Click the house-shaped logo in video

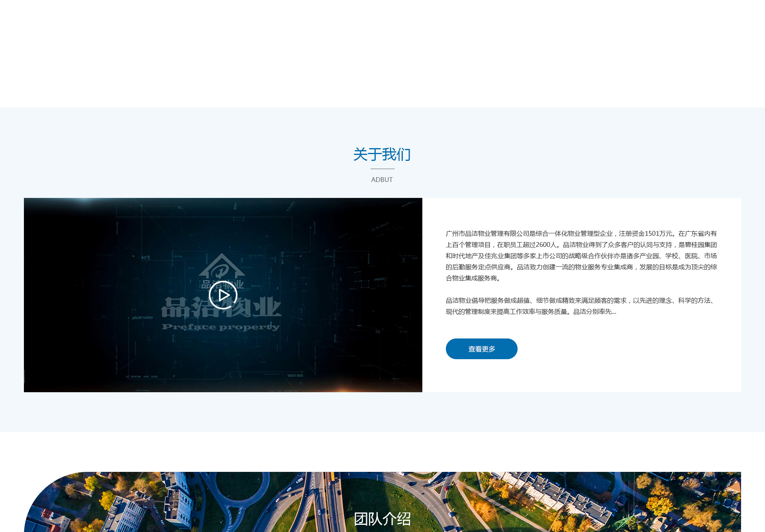[222, 266]
